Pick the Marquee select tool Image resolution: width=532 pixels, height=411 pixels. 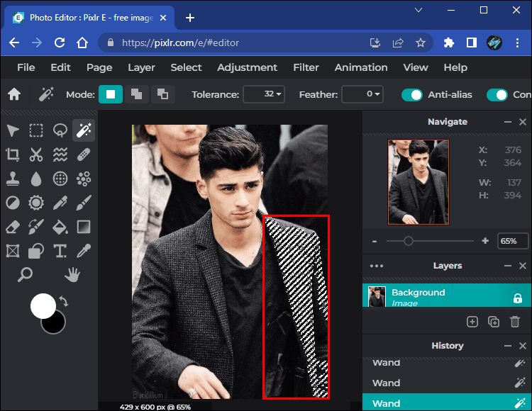(x=36, y=130)
